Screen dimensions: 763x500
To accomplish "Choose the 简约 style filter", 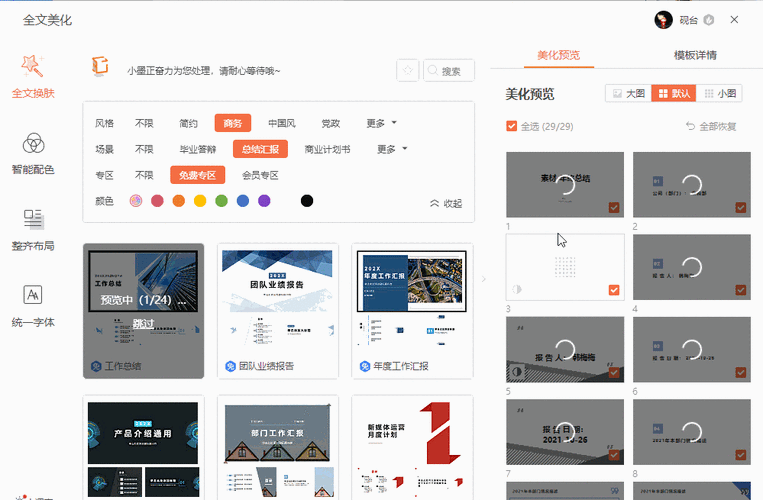I will 188,123.
